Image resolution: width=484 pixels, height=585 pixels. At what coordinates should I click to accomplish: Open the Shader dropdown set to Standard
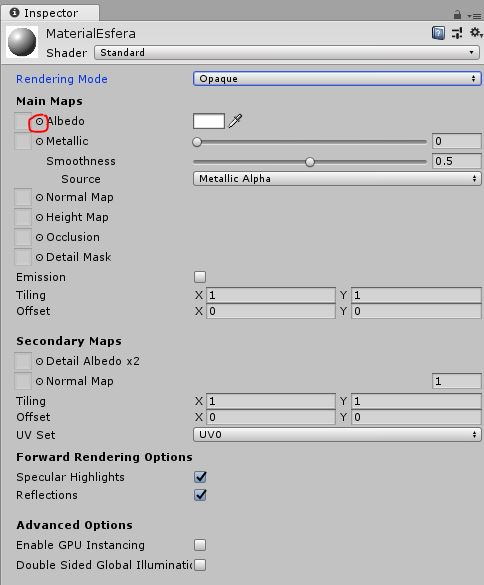click(287, 53)
